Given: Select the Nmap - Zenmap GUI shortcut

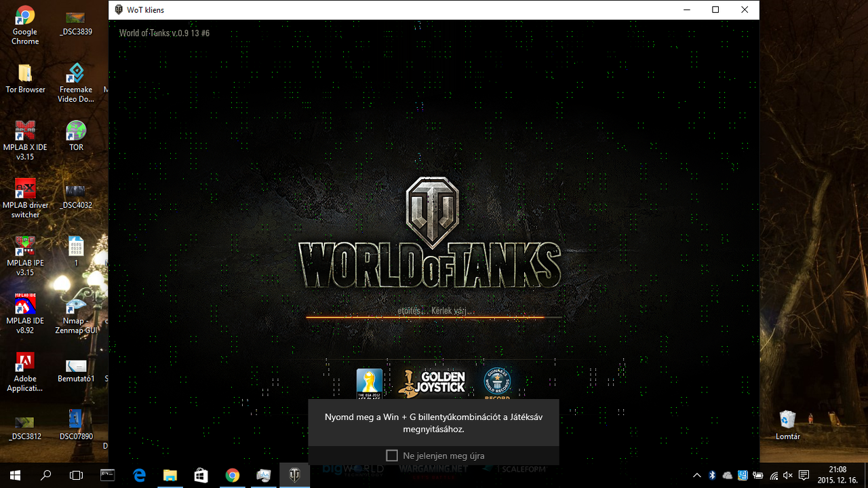Looking at the screenshot, I should click(76, 314).
